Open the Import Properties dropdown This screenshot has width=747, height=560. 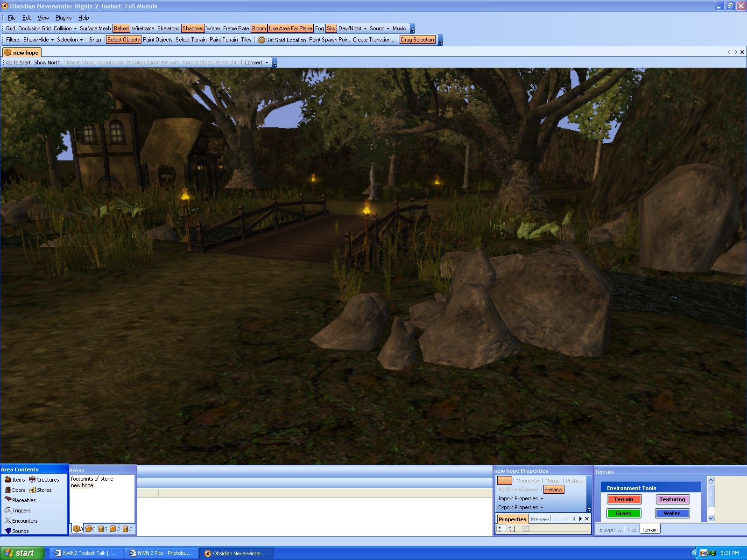click(521, 498)
